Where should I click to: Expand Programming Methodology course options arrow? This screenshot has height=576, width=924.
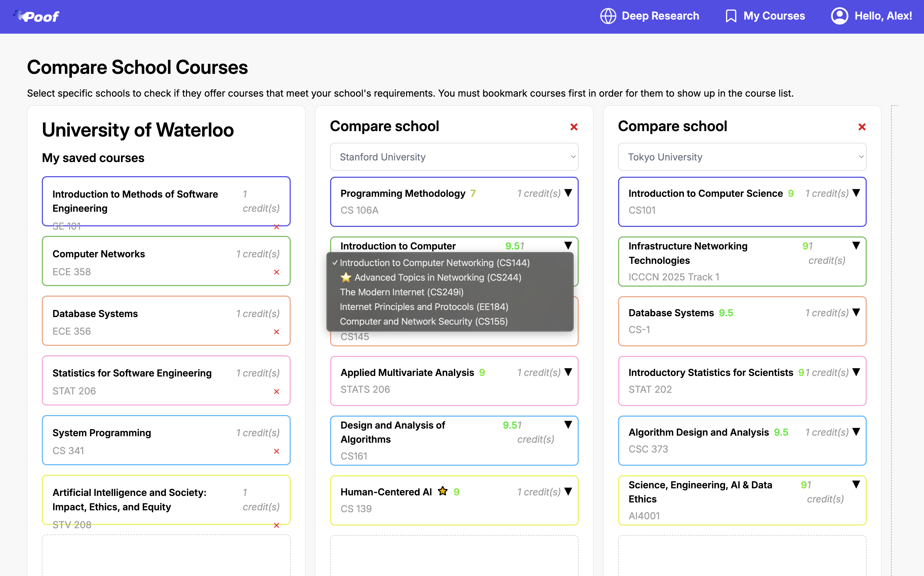point(568,193)
